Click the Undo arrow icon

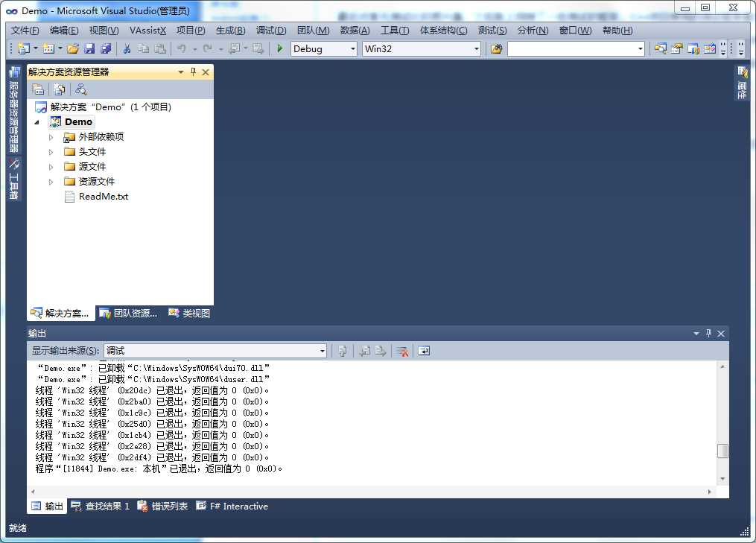(x=182, y=48)
